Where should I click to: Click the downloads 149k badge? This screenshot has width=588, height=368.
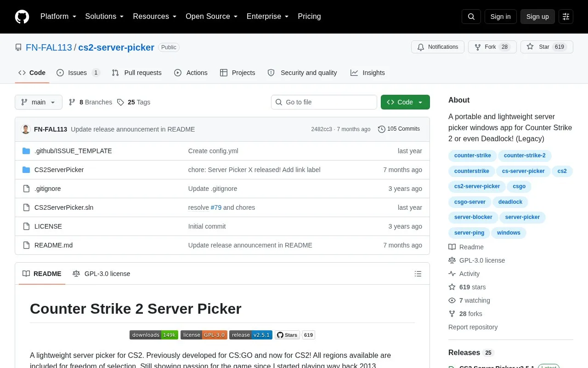pyautogui.click(x=154, y=335)
